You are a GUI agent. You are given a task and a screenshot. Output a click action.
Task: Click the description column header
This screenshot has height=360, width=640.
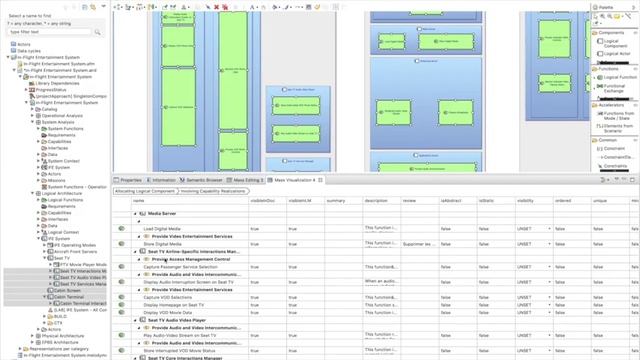381,200
